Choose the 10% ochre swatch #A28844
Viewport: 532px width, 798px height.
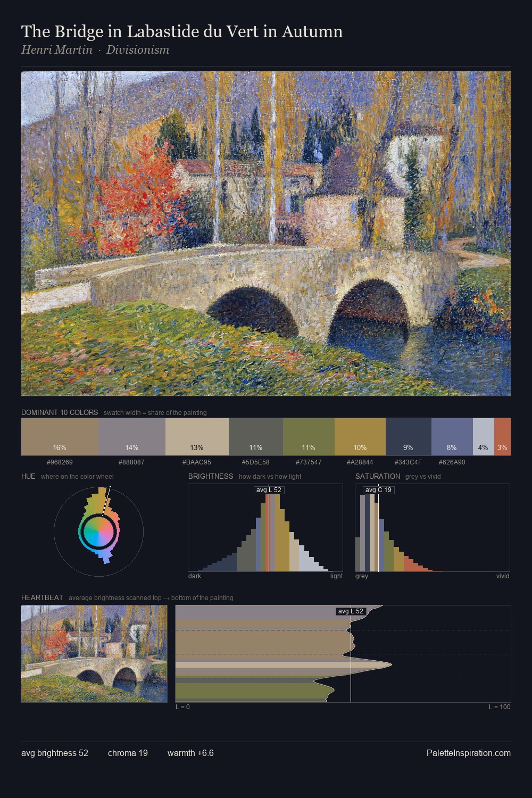360,437
